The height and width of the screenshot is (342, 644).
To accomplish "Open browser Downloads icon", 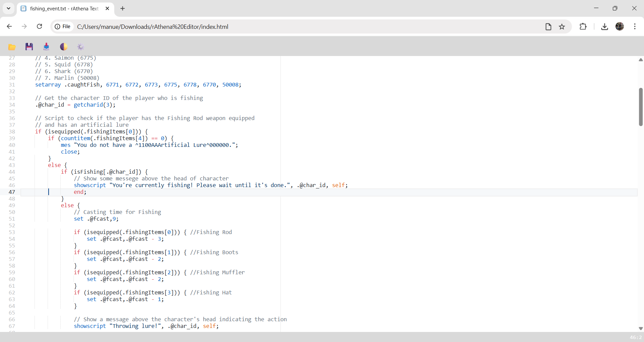I will click(604, 26).
